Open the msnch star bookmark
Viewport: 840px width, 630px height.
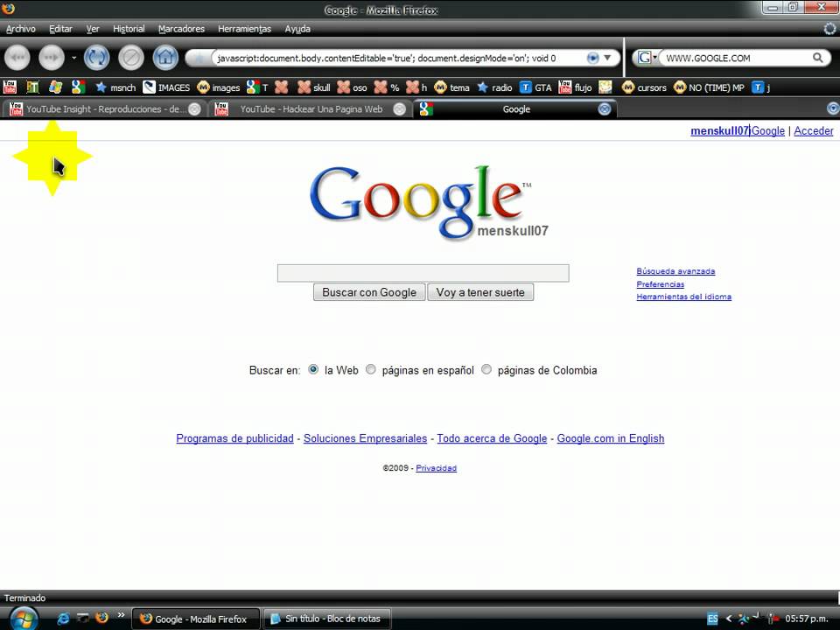coord(115,87)
